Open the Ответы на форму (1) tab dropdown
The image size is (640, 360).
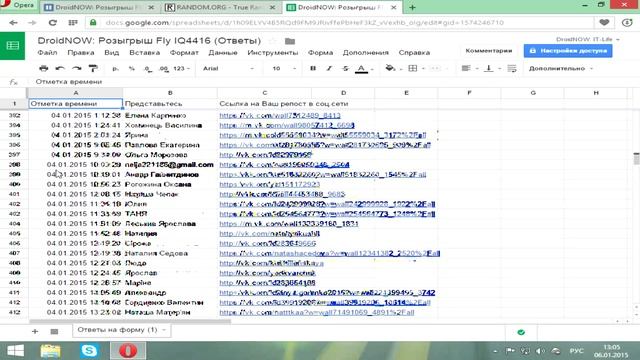(164, 330)
